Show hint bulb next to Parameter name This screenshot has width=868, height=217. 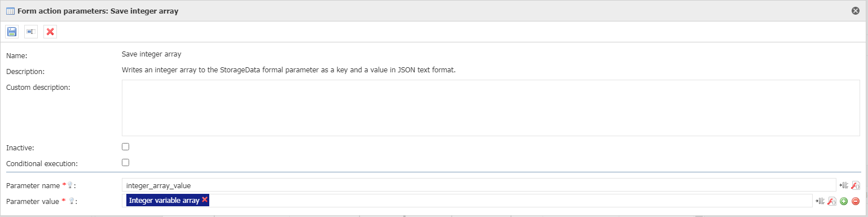pyautogui.click(x=71, y=185)
